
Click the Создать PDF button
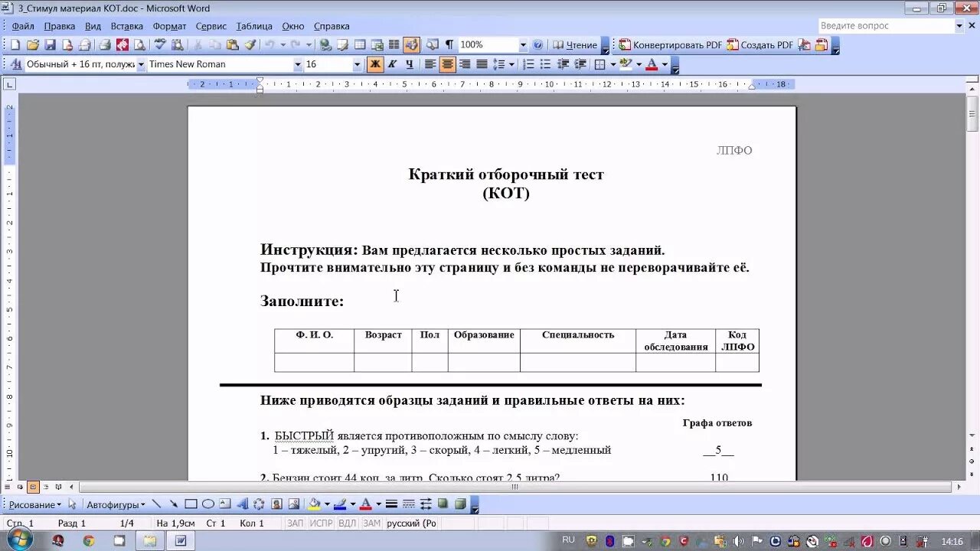click(760, 45)
